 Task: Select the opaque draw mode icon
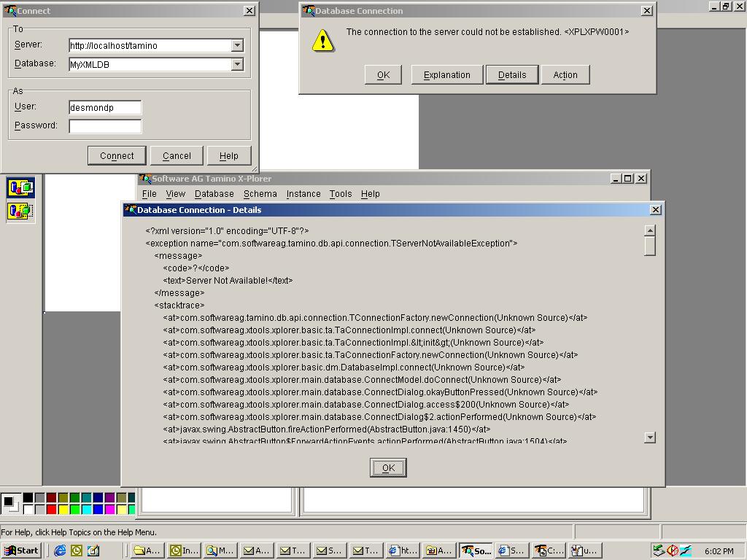point(20,187)
